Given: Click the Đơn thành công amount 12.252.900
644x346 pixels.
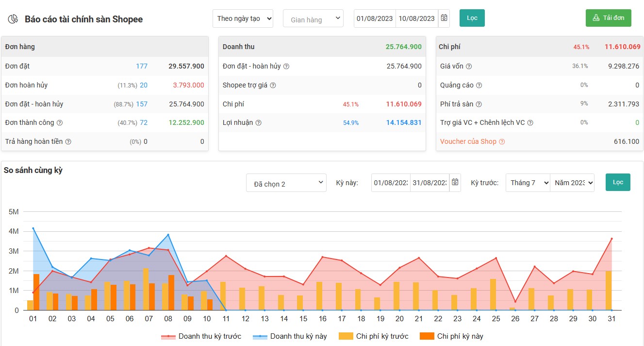Looking at the screenshot, I should (186, 123).
